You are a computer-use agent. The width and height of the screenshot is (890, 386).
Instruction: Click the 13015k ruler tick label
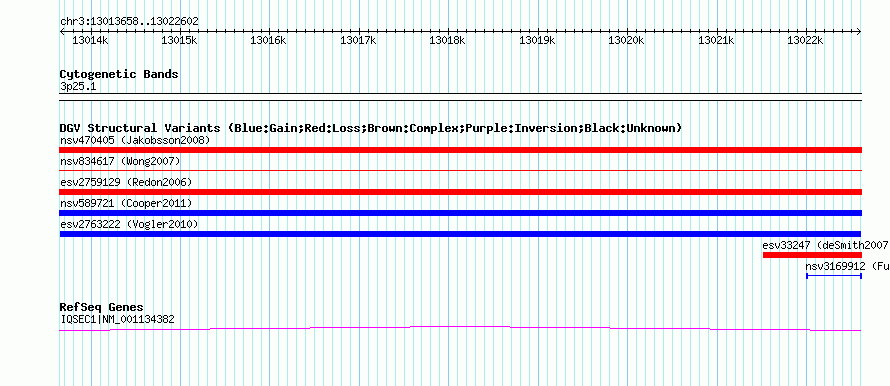[179, 40]
